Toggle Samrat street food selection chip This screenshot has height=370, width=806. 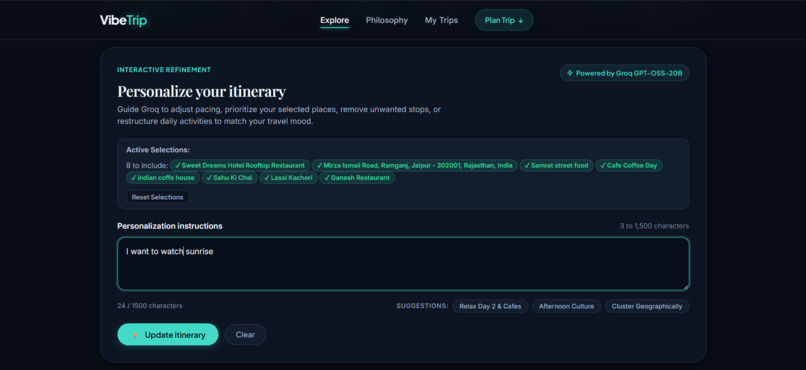click(556, 165)
